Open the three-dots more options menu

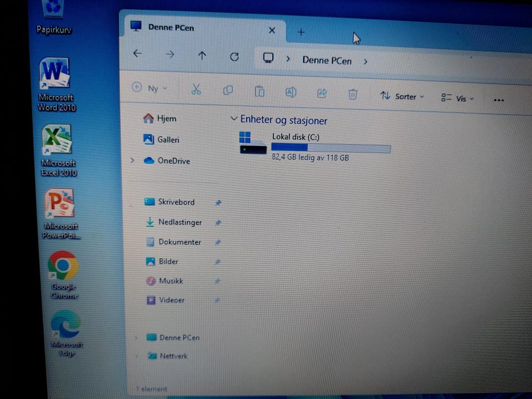[498, 100]
